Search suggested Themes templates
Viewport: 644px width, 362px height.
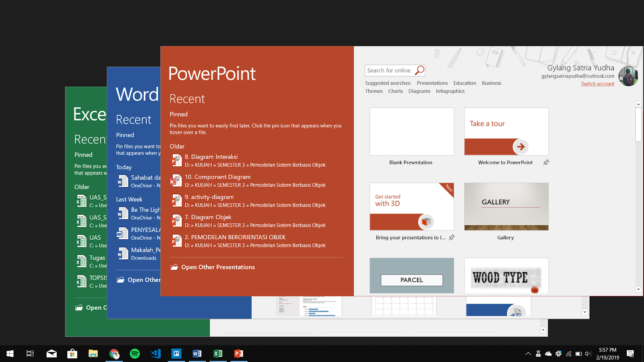pyautogui.click(x=374, y=91)
